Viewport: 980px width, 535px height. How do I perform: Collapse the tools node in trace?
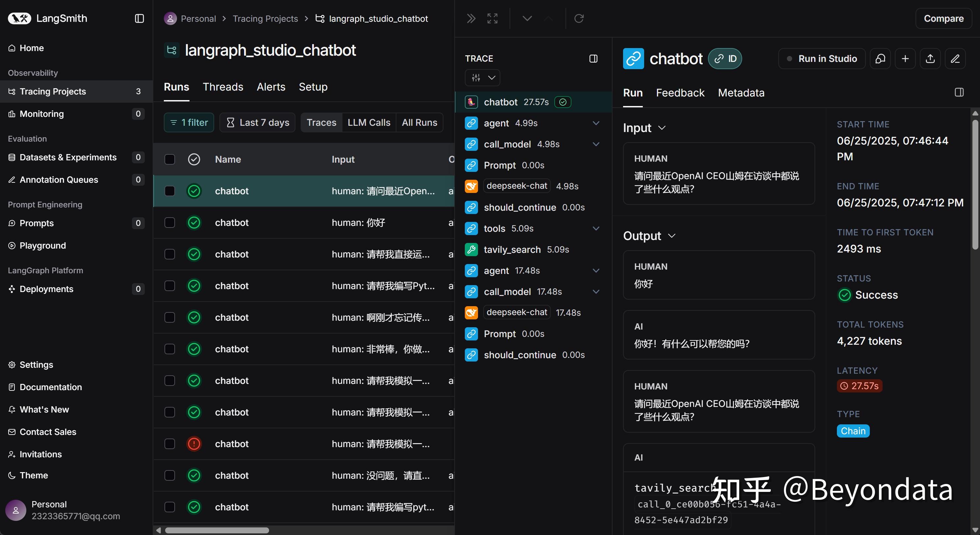(x=596, y=228)
